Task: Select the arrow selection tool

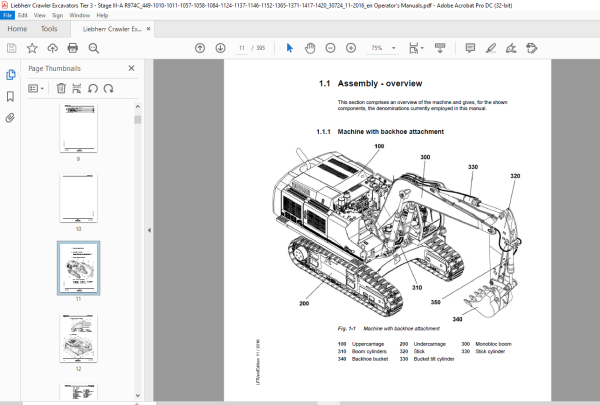Action: pos(290,48)
